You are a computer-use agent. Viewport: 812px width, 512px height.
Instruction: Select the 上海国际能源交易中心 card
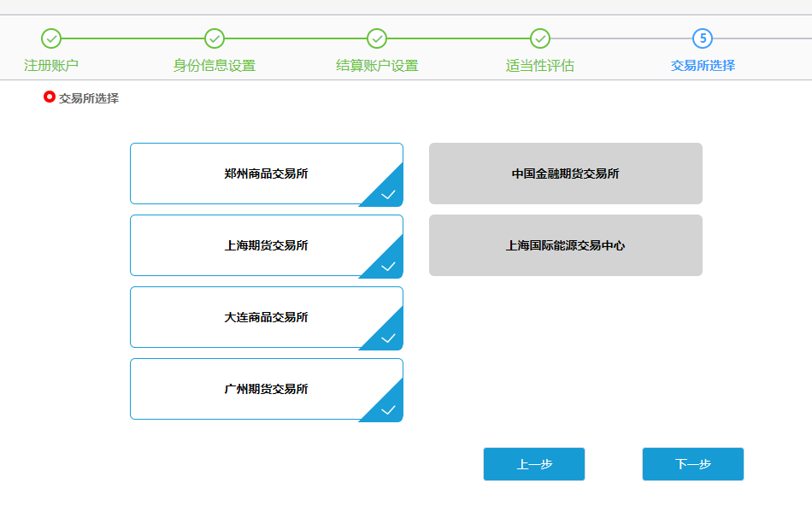pos(566,245)
